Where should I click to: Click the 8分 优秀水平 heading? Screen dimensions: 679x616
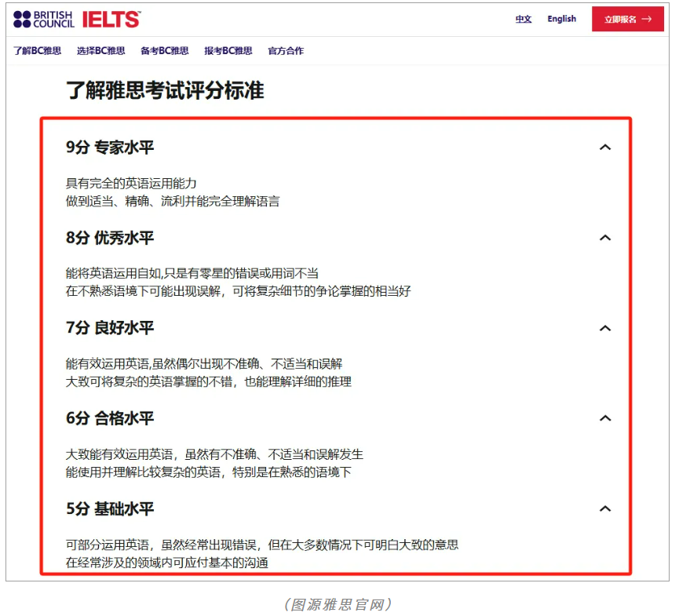[110, 238]
